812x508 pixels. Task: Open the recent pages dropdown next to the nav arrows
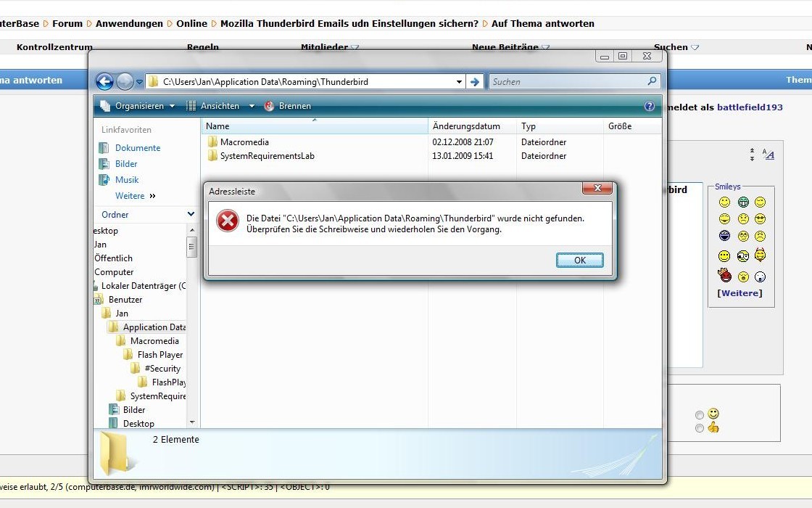pyautogui.click(x=139, y=82)
